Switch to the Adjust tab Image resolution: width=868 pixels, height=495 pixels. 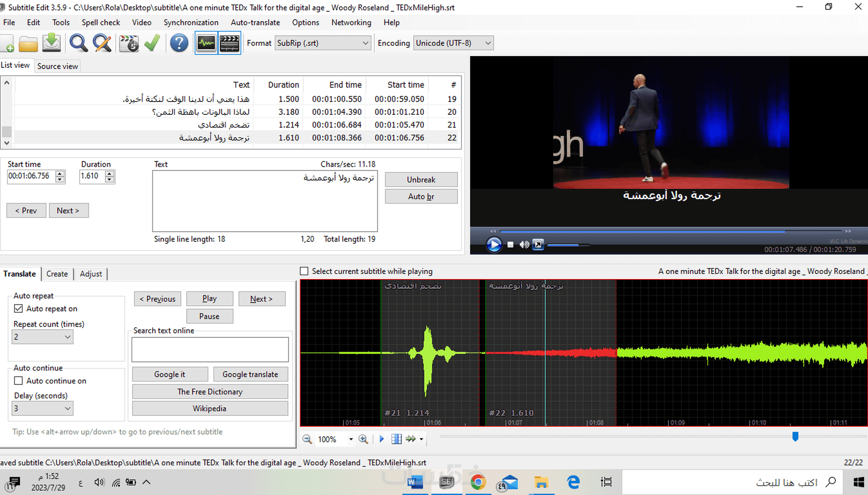(91, 274)
